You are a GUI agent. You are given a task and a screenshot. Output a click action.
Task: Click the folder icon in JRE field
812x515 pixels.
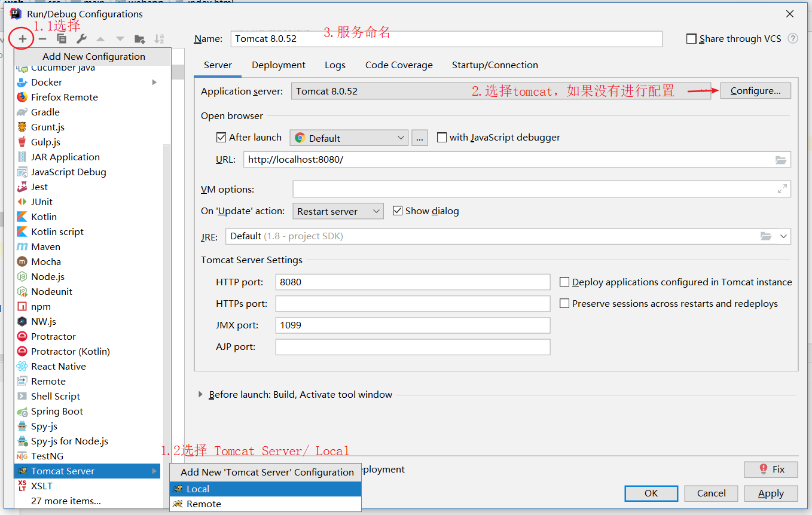coord(766,236)
